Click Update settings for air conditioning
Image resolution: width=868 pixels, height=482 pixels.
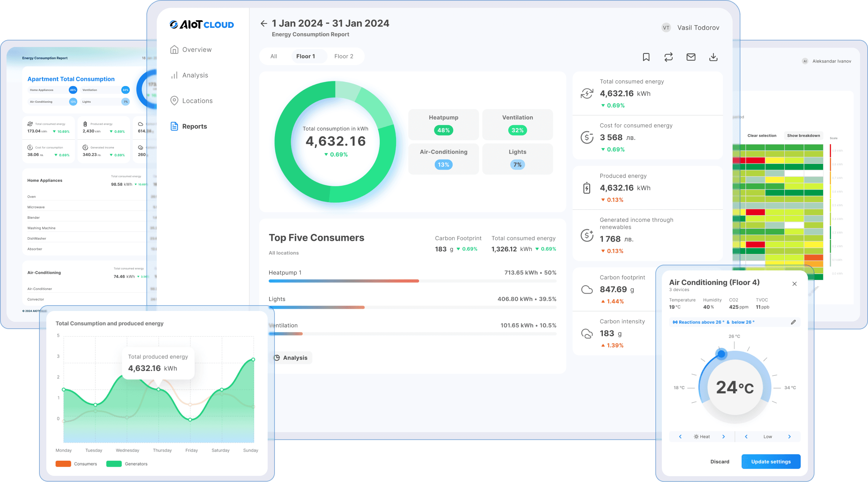(x=771, y=461)
